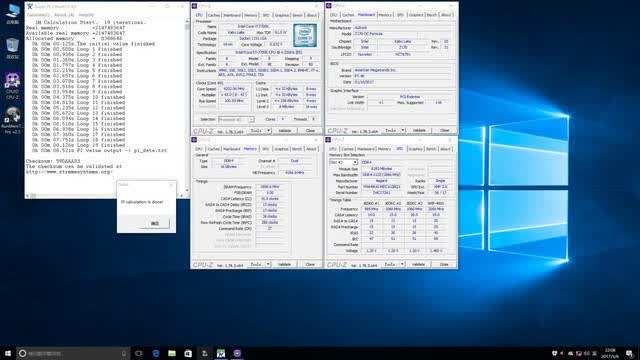
Task: Switch to the Mainboard tab in the CPU window
Action: click(232, 15)
